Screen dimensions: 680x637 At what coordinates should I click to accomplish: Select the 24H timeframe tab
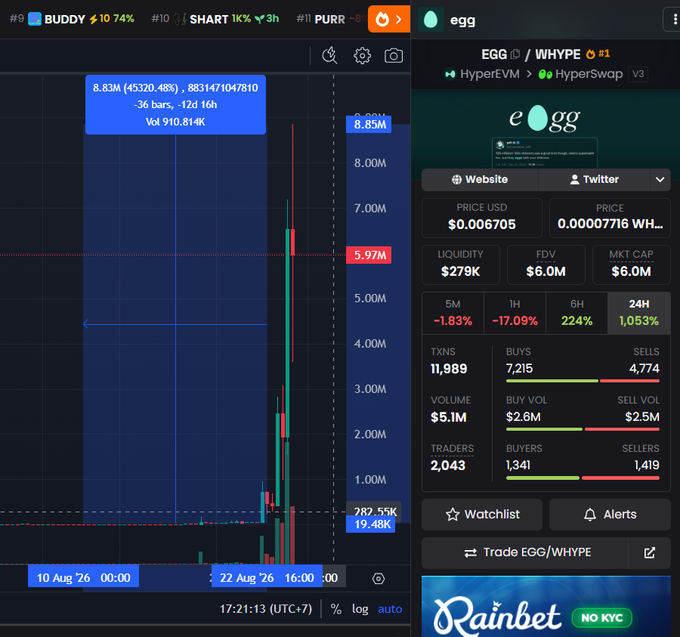[x=639, y=313]
